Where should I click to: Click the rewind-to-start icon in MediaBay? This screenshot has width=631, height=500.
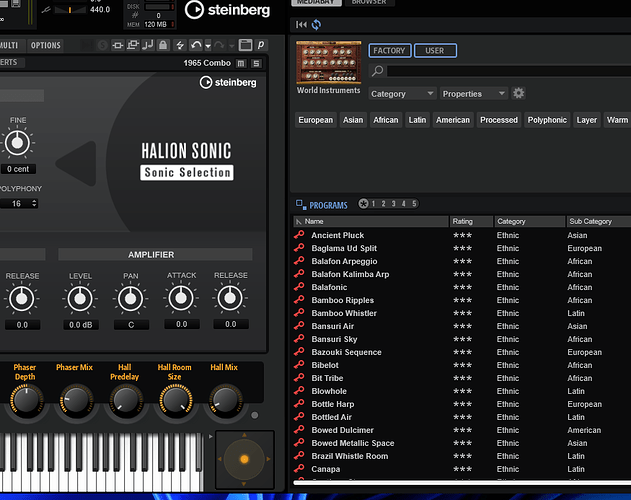[302, 25]
